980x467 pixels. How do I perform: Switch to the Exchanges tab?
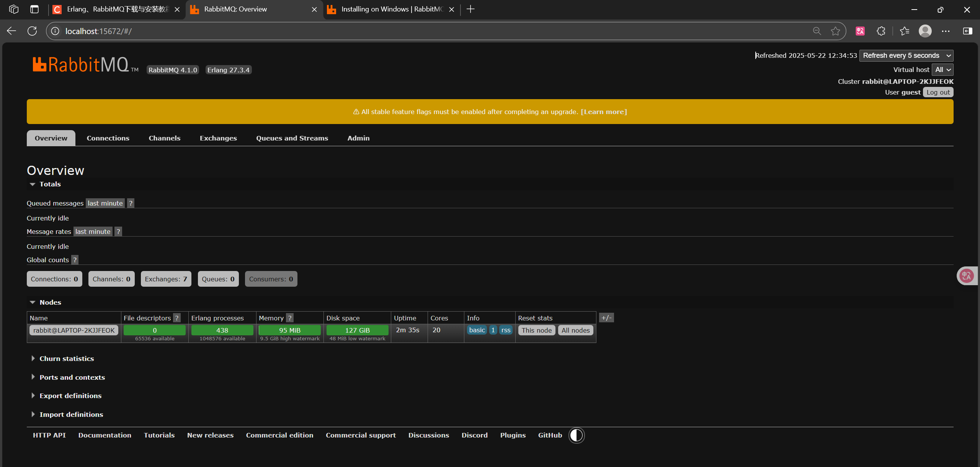(x=218, y=138)
